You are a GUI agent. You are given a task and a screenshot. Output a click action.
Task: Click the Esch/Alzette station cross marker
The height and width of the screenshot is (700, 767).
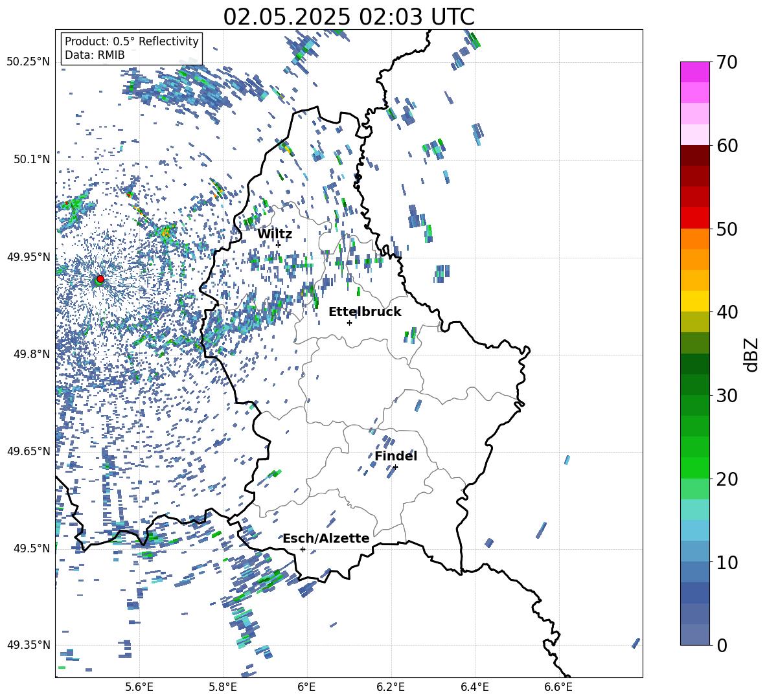pos(303,549)
